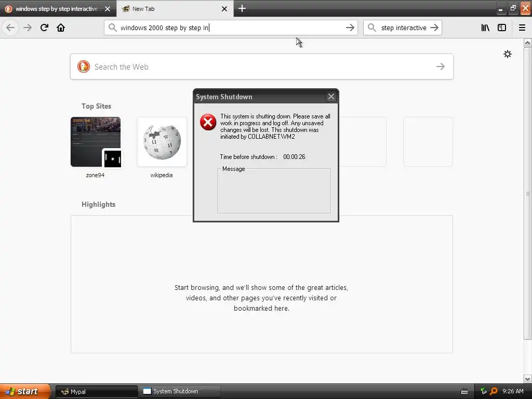The image size is (532, 399).
Task: Click the 9:26 AM system clock
Action: [x=513, y=391]
